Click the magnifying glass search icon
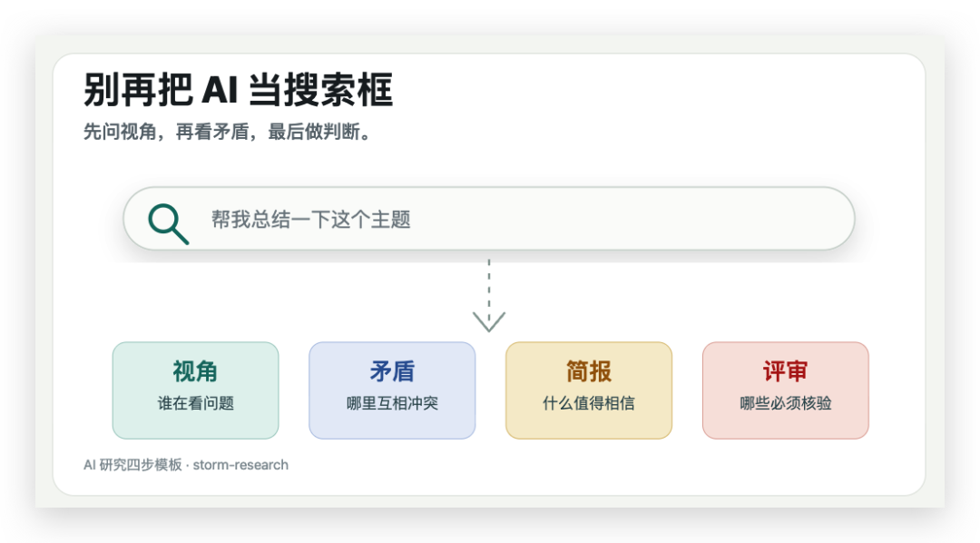This screenshot has height=543, width=980. click(x=168, y=223)
